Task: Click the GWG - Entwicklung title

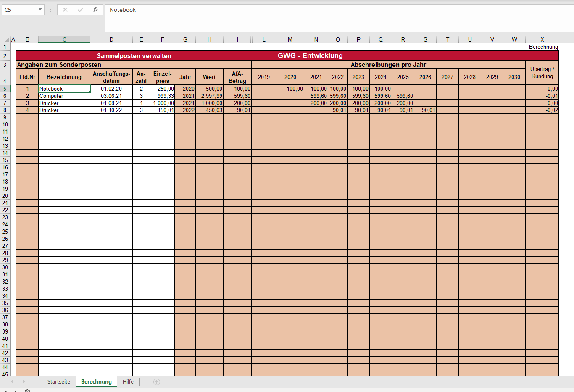Action: coord(310,55)
